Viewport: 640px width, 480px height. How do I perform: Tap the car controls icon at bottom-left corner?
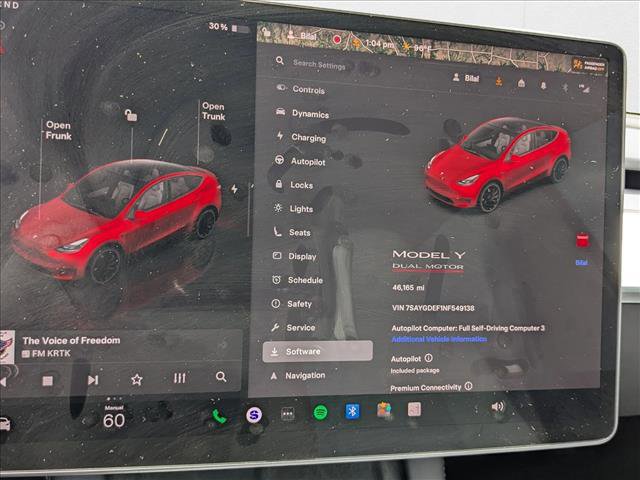4,424
